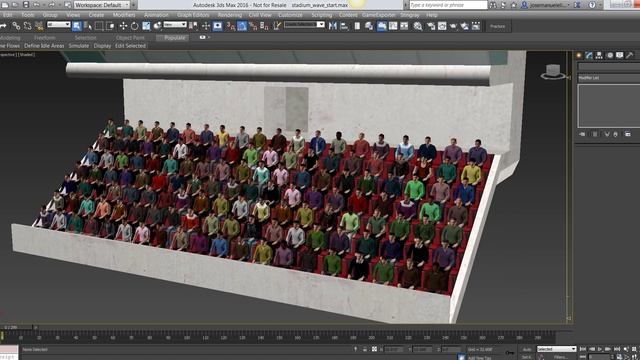Screen dimensions: 640x360
Task: Open Select by Name dialog icon
Action: [88, 26]
